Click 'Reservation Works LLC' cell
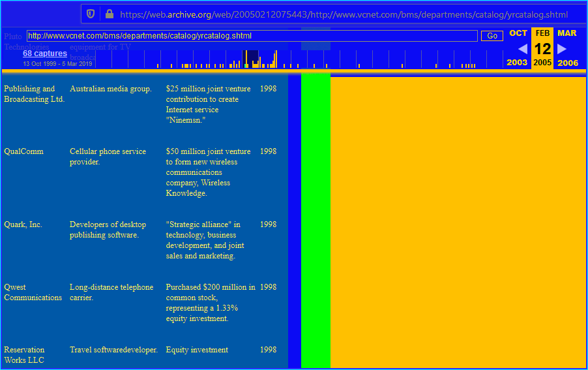 tap(24, 355)
